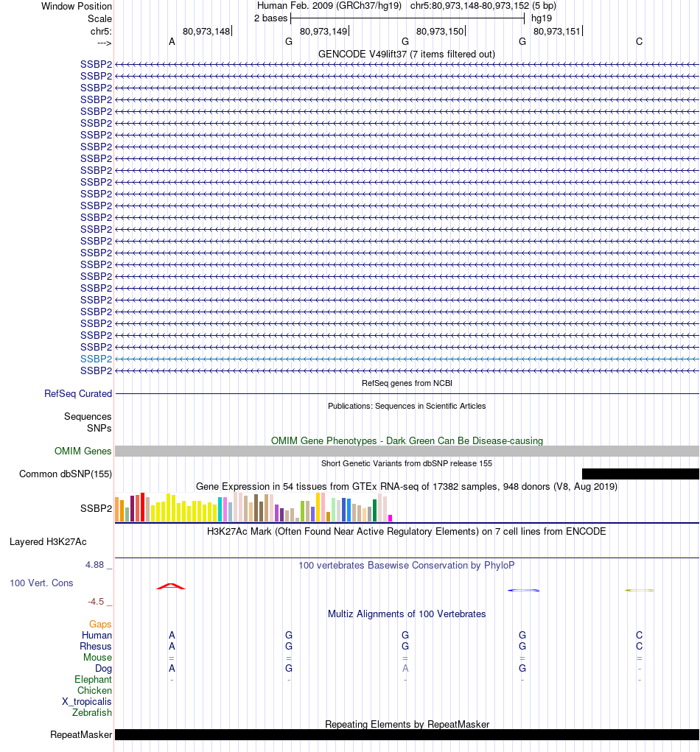Click the 'GENCODE V49lift37 (7 items filtered out)' title

pos(407,55)
